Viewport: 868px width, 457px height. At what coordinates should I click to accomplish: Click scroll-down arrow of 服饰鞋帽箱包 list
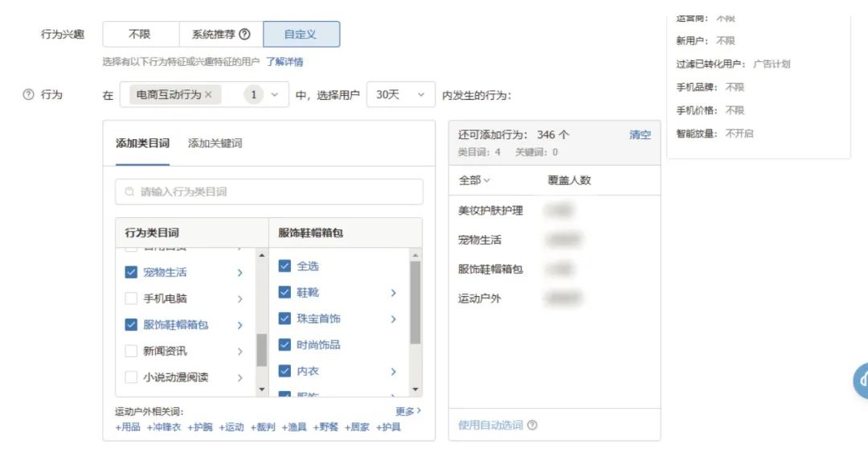point(416,389)
